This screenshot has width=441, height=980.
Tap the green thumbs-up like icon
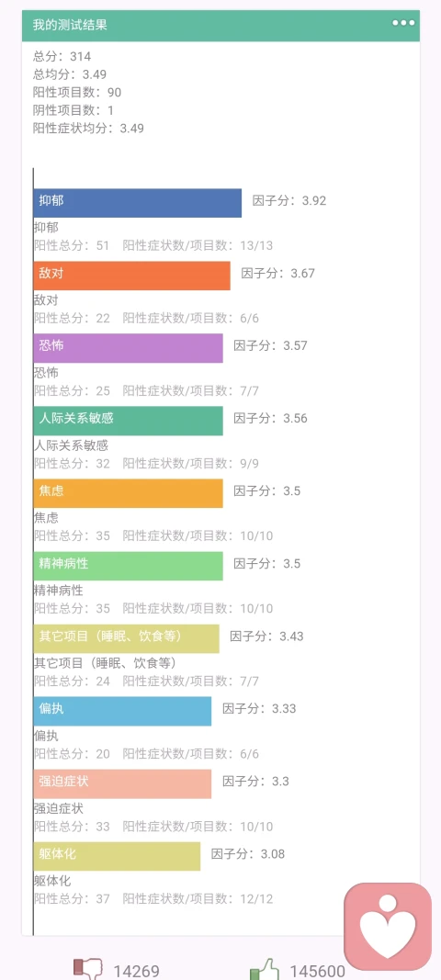pyautogui.click(x=265, y=970)
